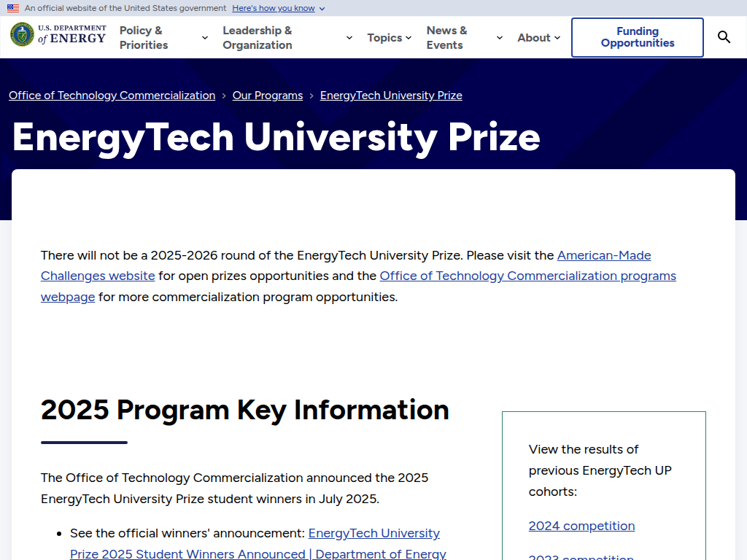747x560 pixels.
Task: Click the Funding Opportunities button
Action: click(x=638, y=38)
